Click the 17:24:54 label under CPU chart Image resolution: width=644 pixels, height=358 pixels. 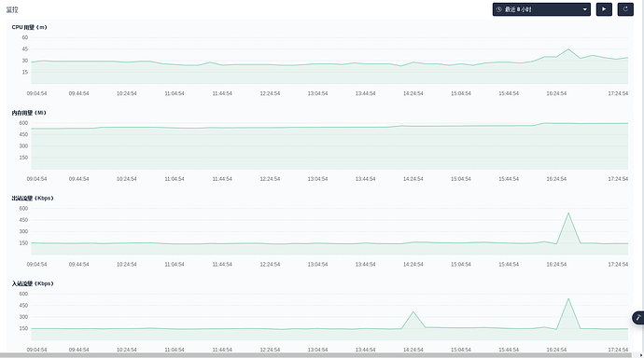(618, 93)
